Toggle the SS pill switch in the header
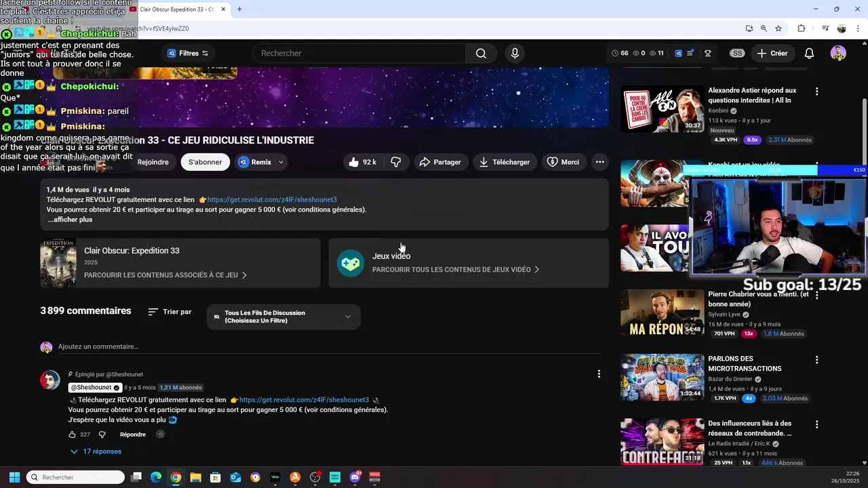868x488 pixels. (x=736, y=53)
